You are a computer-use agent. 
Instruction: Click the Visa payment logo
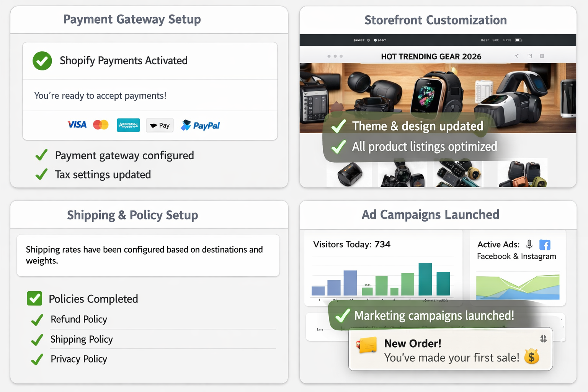coord(77,125)
